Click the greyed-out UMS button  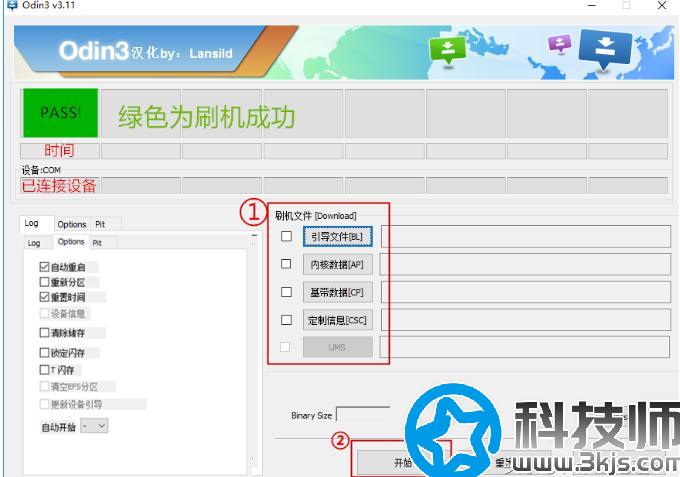point(337,347)
